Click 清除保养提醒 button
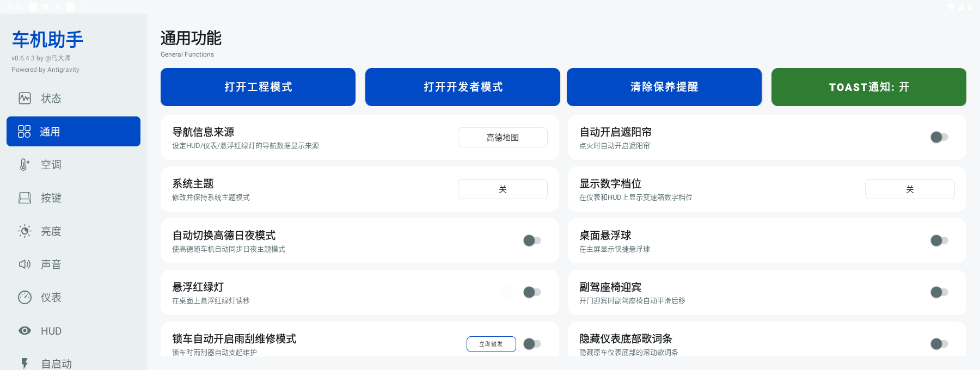Image resolution: width=980 pixels, height=370 pixels. [x=664, y=87]
